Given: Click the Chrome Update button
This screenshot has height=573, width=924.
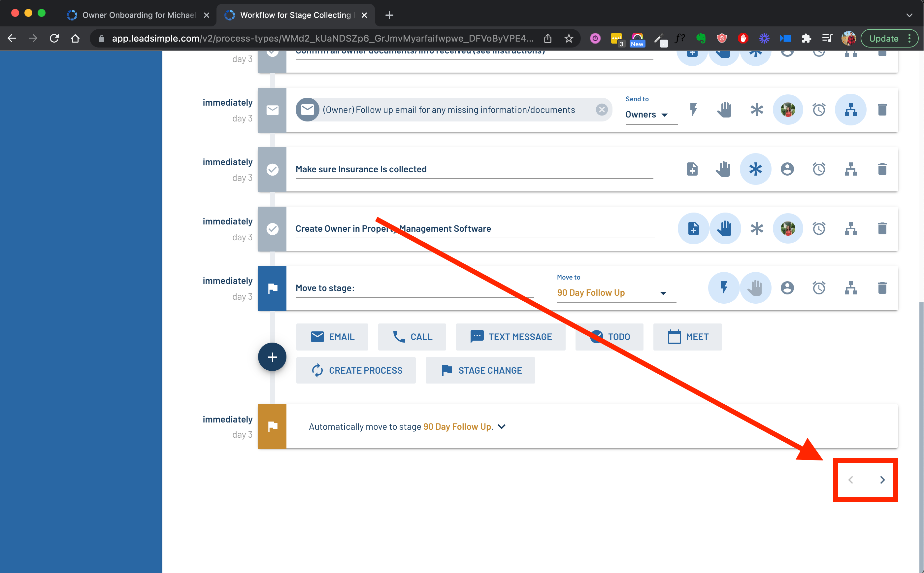Looking at the screenshot, I should (x=889, y=38).
